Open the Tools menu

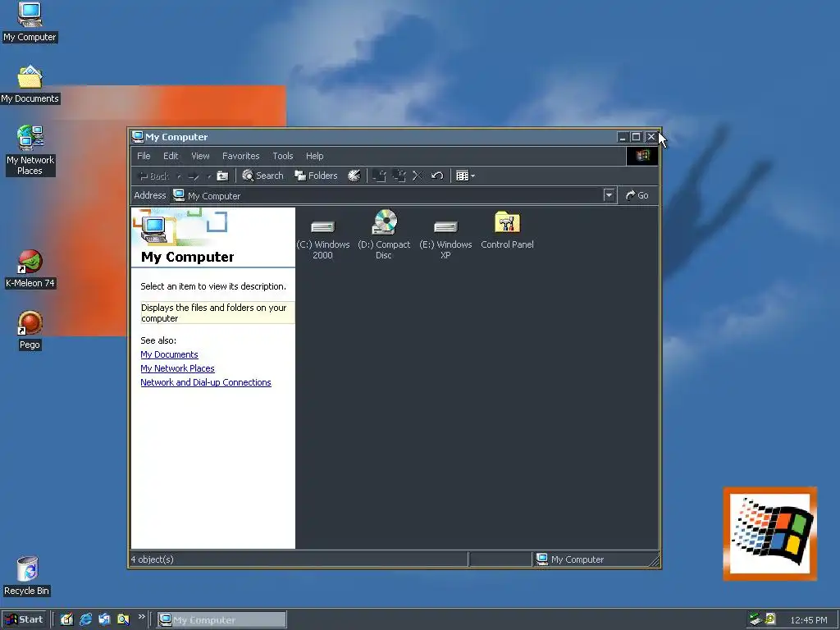(x=283, y=156)
